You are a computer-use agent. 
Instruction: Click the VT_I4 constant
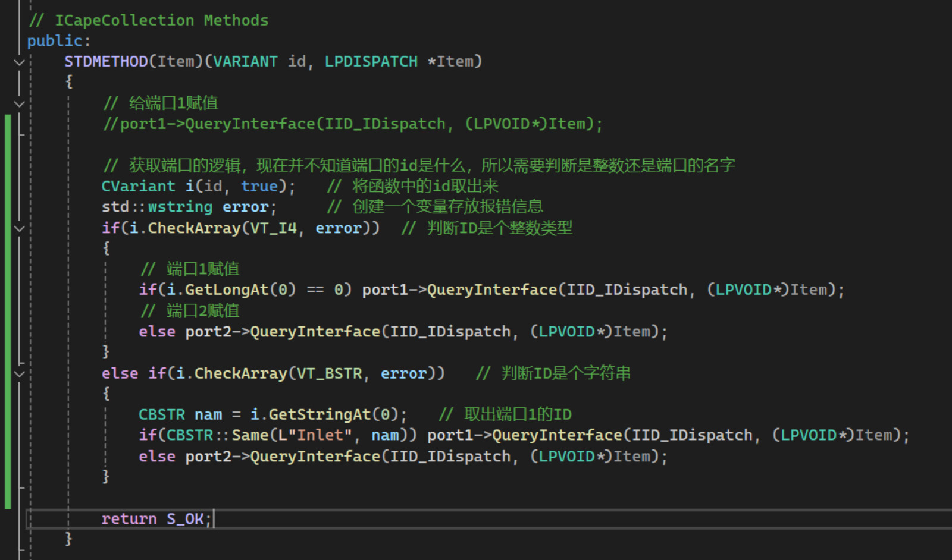tap(273, 228)
